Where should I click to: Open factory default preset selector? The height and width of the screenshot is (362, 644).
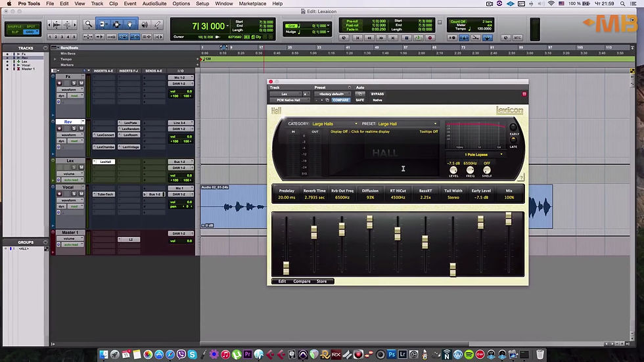pyautogui.click(x=332, y=94)
